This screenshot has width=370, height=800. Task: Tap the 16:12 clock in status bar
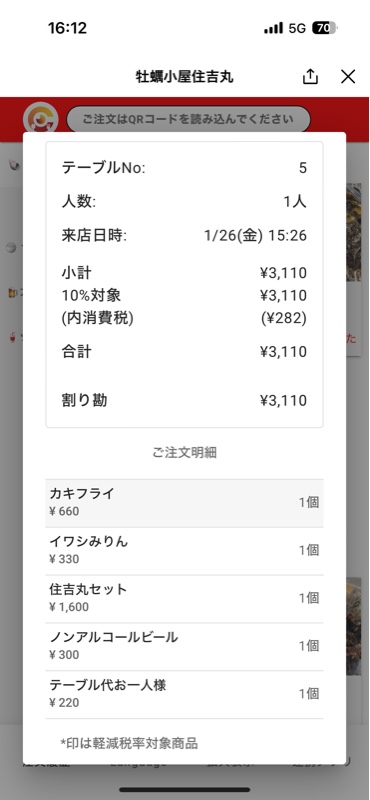(67, 28)
